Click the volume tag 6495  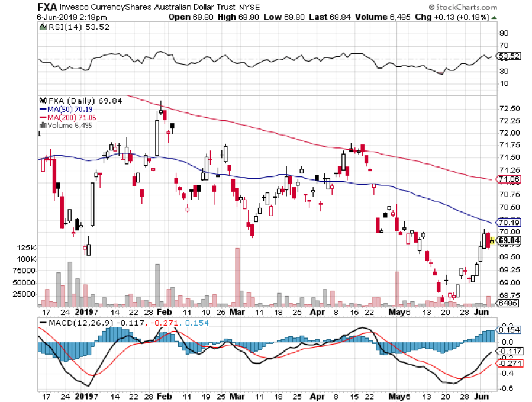click(x=508, y=303)
